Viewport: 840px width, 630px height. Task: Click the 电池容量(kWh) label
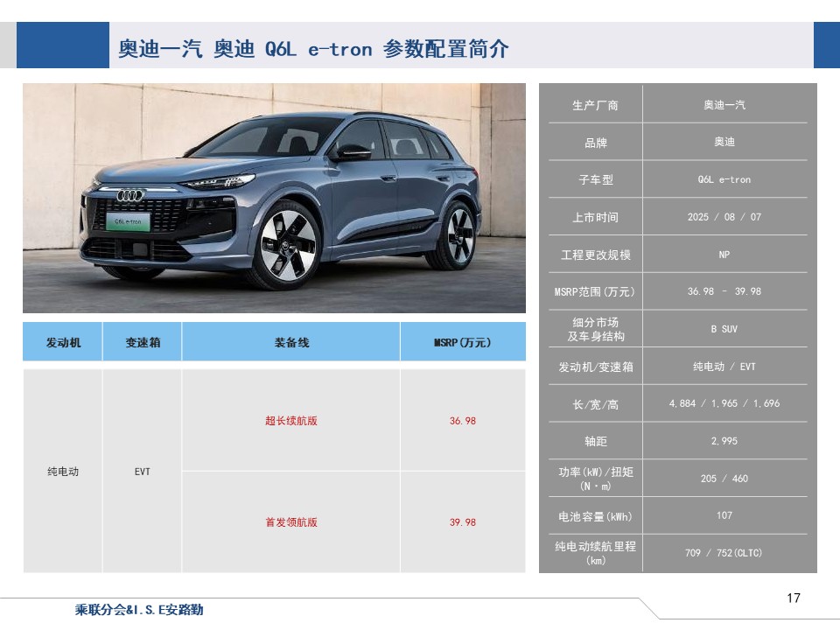[595, 516]
